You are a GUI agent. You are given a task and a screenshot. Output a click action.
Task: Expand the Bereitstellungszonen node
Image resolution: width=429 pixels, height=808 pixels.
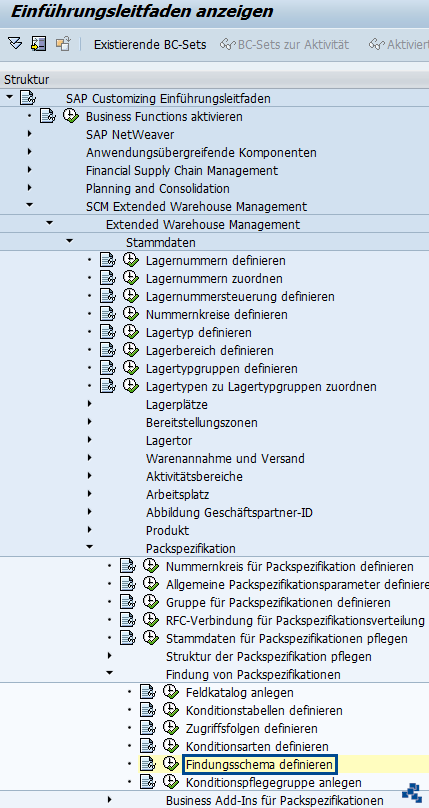coord(90,422)
